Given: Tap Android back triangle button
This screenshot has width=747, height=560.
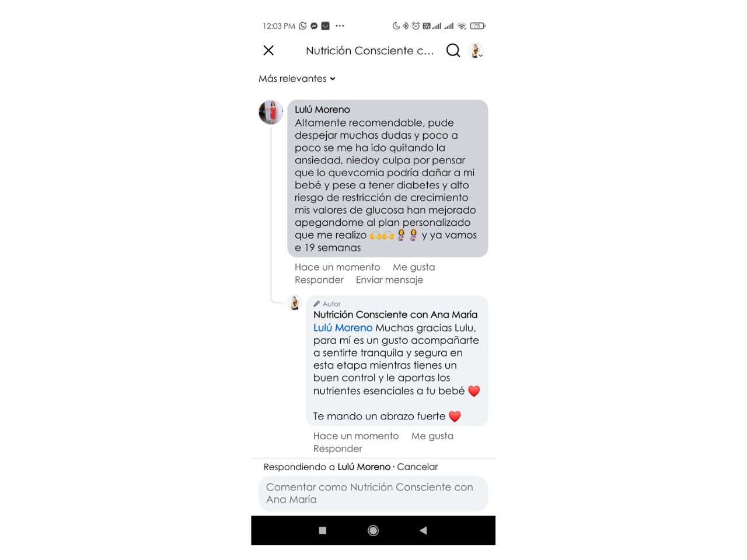Looking at the screenshot, I should pyautogui.click(x=424, y=530).
